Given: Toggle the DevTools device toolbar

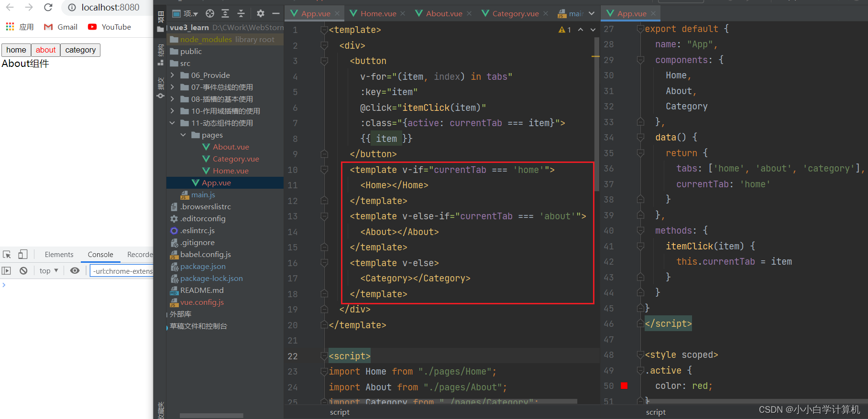Looking at the screenshot, I should tap(22, 255).
